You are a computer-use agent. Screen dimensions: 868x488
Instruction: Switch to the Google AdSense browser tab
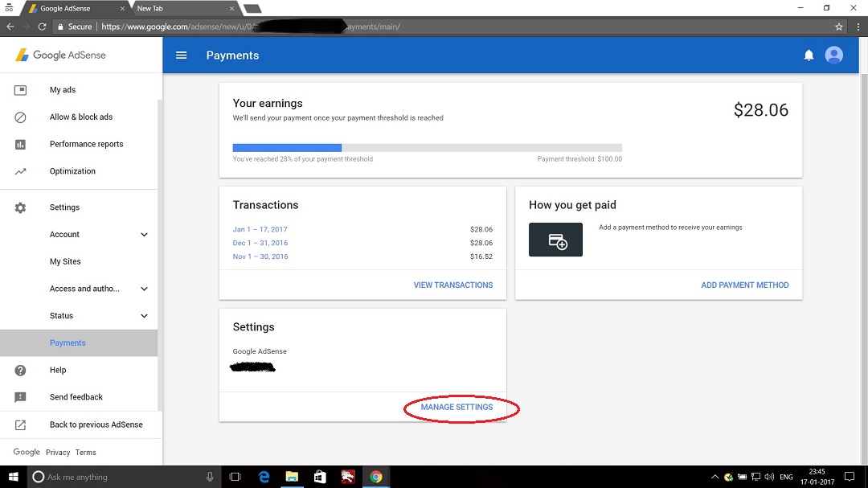[x=75, y=8]
